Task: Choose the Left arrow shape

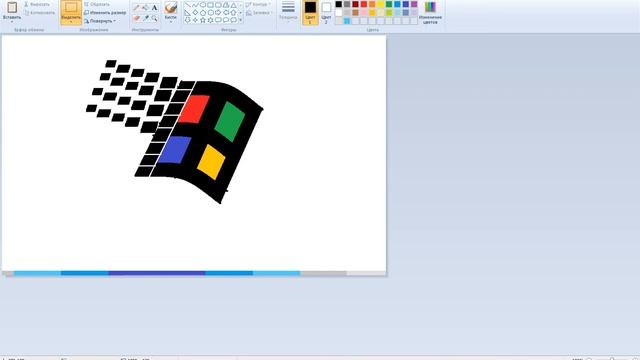Action: coord(226,13)
